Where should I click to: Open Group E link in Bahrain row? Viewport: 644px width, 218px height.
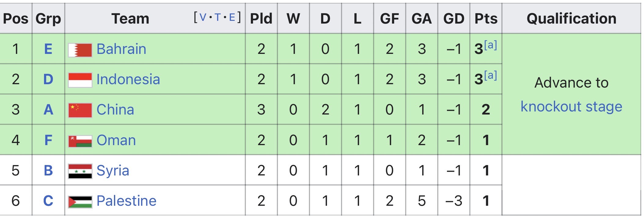pos(48,49)
